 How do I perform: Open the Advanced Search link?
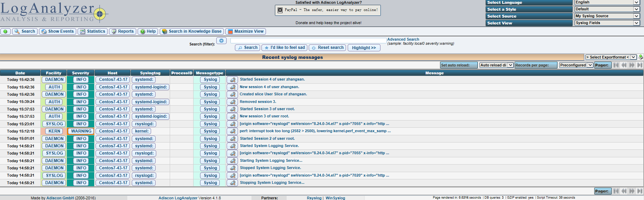(403, 40)
